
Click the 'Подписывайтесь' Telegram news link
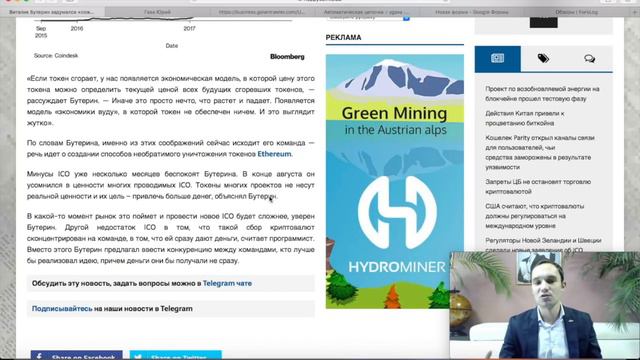coord(62,309)
